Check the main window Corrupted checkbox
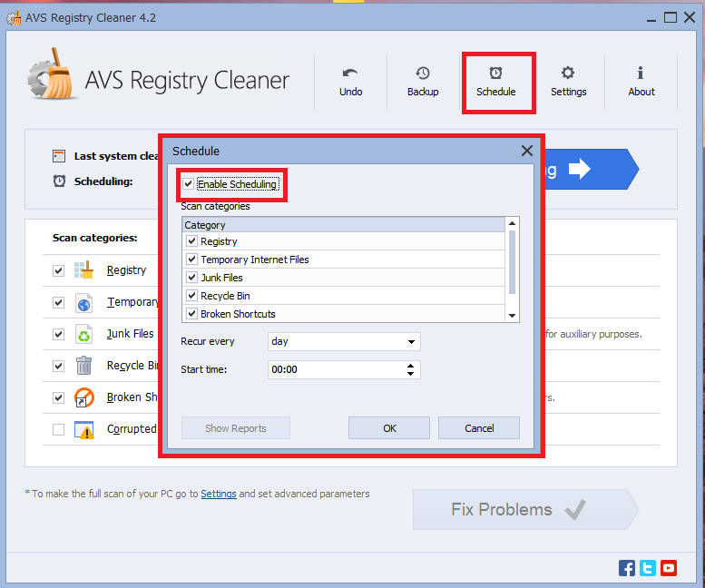 coord(58,430)
